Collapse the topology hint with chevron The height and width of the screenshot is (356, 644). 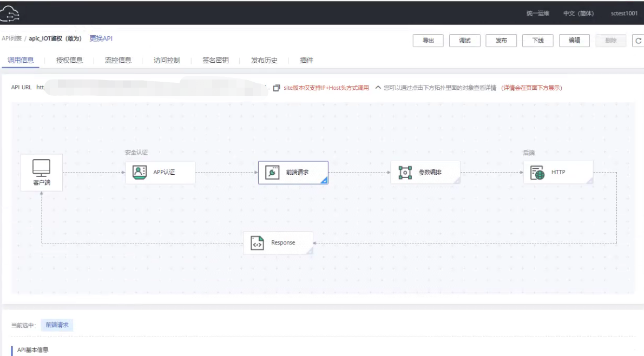[x=378, y=88]
